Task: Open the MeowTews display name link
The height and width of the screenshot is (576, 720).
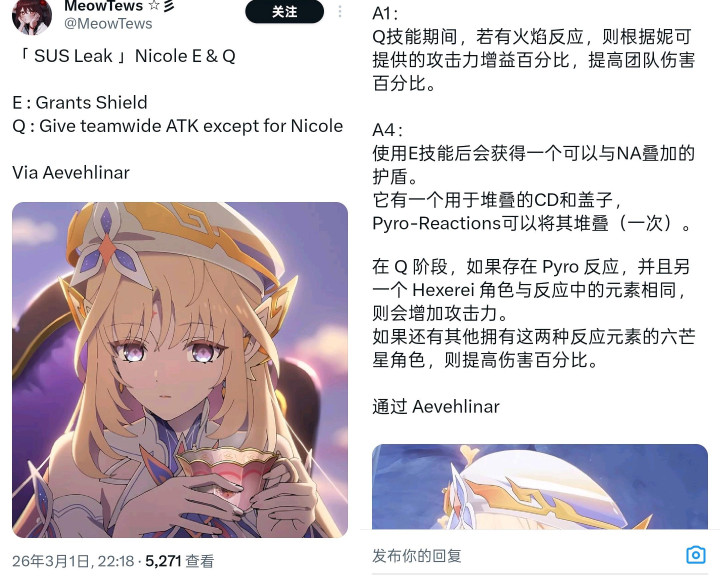Action: point(103,6)
